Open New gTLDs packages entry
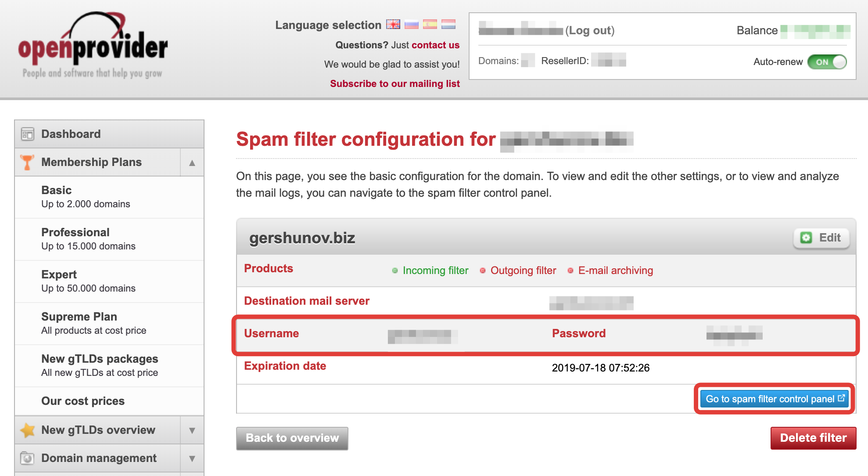The width and height of the screenshot is (868, 476). (109, 366)
